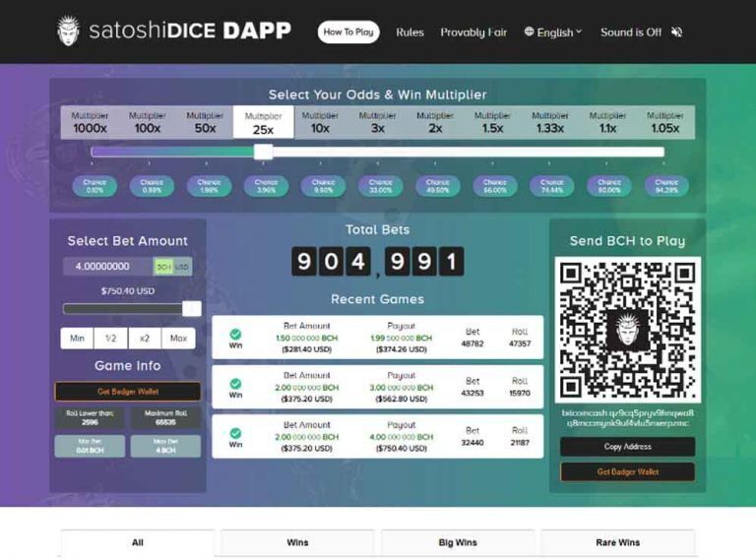This screenshot has height=559, width=756.
Task: Click the satoshiDICE DAPP title text
Action: (190, 31)
